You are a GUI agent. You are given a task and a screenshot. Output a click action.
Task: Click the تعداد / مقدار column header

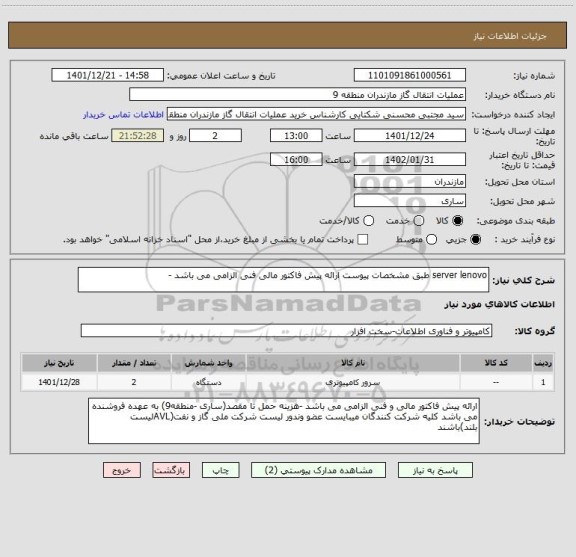coord(134,363)
